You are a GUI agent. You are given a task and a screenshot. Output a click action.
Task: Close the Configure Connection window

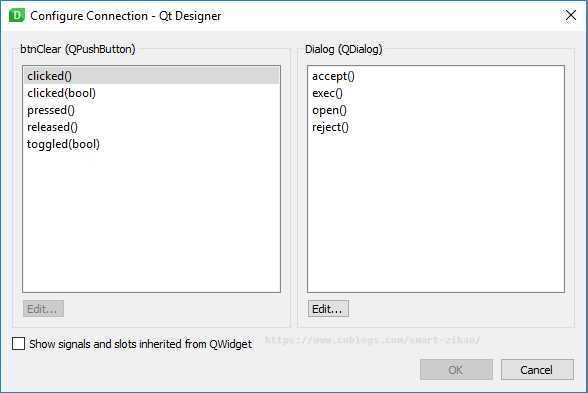(x=570, y=15)
